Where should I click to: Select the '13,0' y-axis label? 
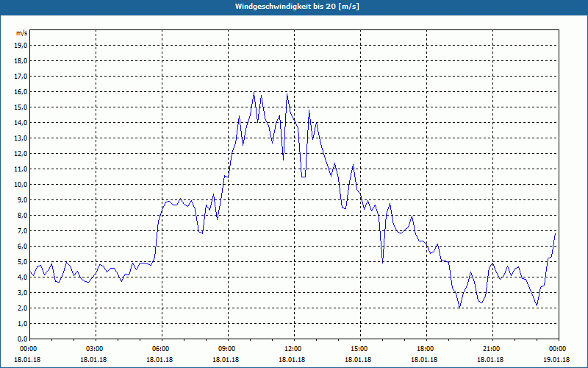coord(21,138)
